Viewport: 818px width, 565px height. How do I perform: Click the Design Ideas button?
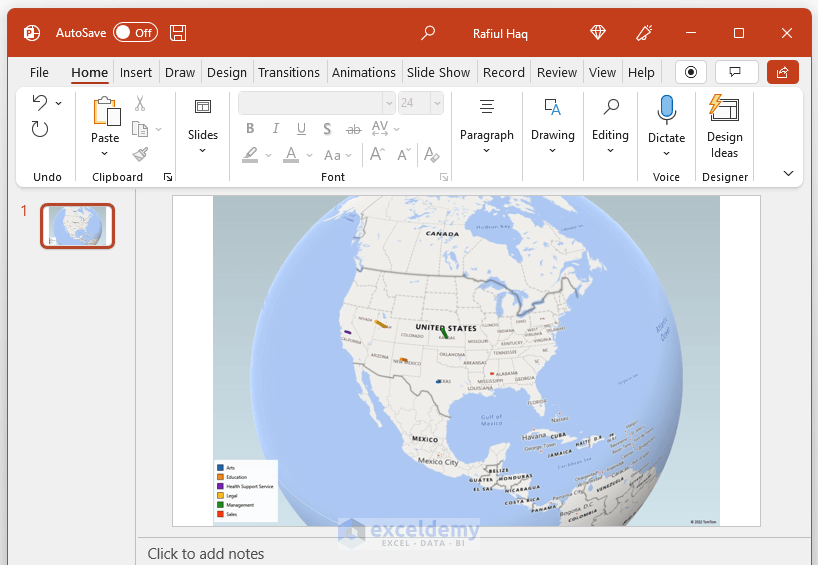(x=725, y=127)
